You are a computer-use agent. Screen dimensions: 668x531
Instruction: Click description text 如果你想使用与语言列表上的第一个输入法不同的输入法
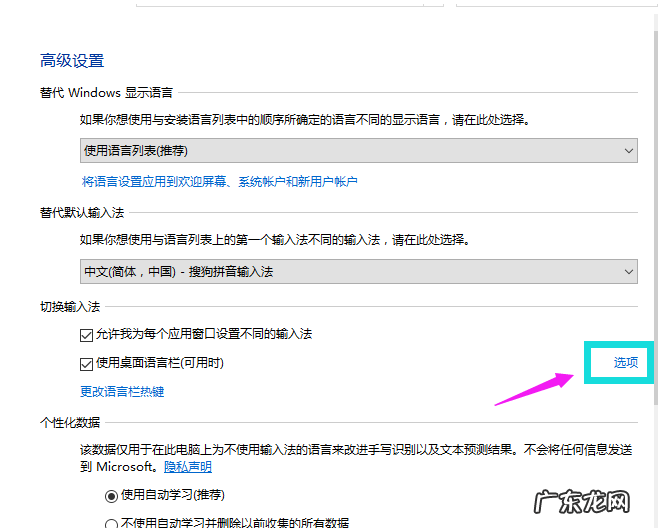pos(275,240)
